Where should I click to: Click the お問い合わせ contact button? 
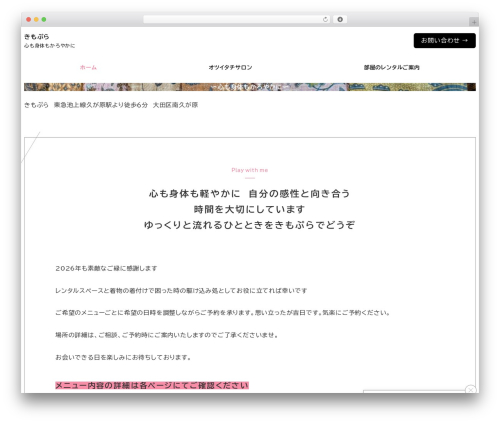(x=444, y=40)
